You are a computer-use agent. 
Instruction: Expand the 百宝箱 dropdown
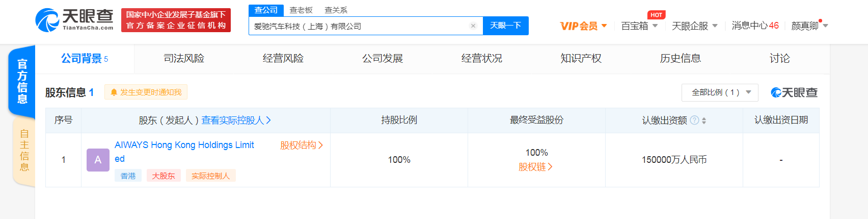tap(639, 26)
